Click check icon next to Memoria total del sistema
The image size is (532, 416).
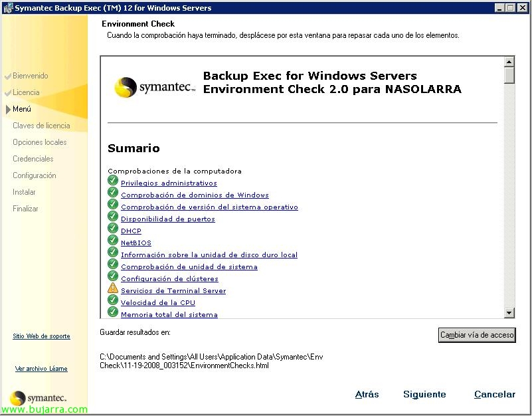[x=113, y=312]
